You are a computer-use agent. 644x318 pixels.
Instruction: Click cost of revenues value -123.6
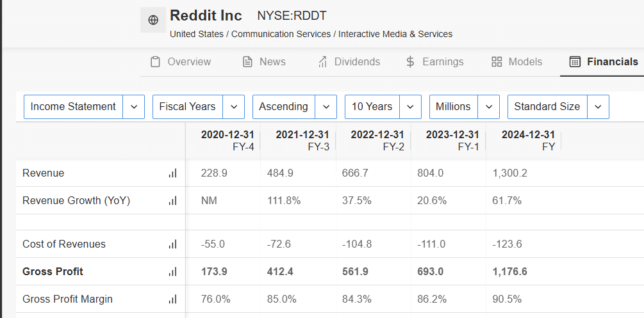tap(508, 244)
